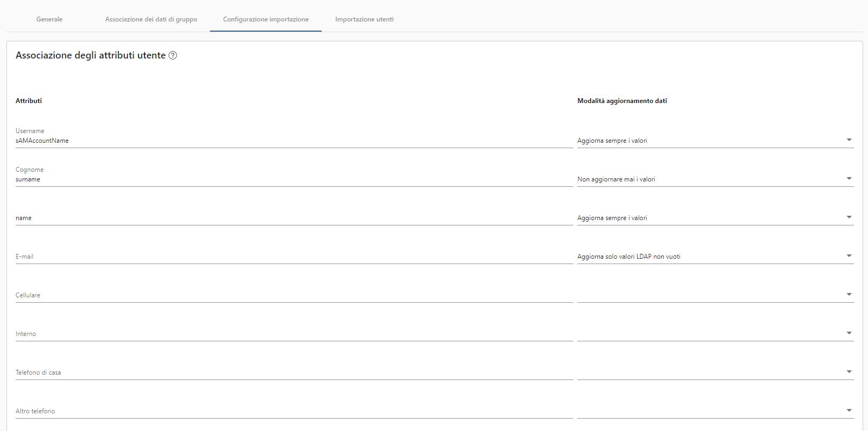
Task: Focus the Cellulare attribute field
Action: point(294,295)
